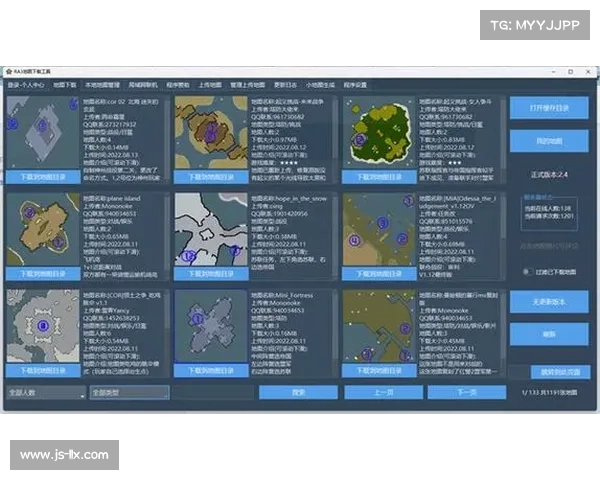
Task: Open the 局域网联机 tab
Action: pyautogui.click(x=143, y=85)
